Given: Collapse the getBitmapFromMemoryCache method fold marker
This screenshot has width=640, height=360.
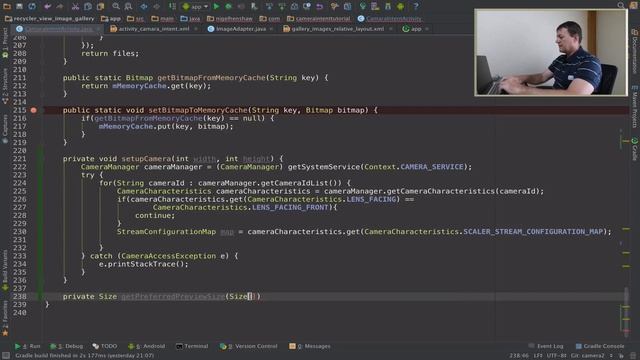Looking at the screenshot, I should (42, 78).
